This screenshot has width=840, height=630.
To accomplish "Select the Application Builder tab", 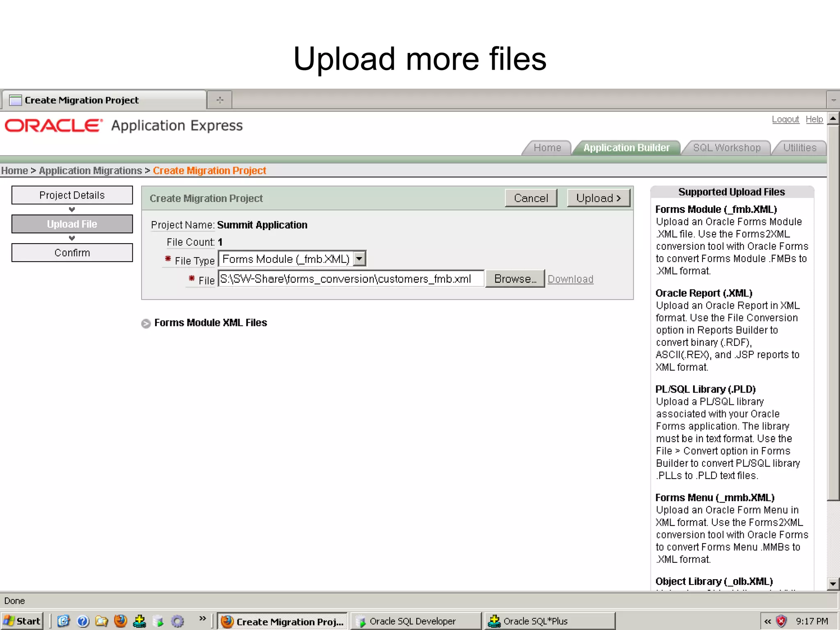I will 626,148.
